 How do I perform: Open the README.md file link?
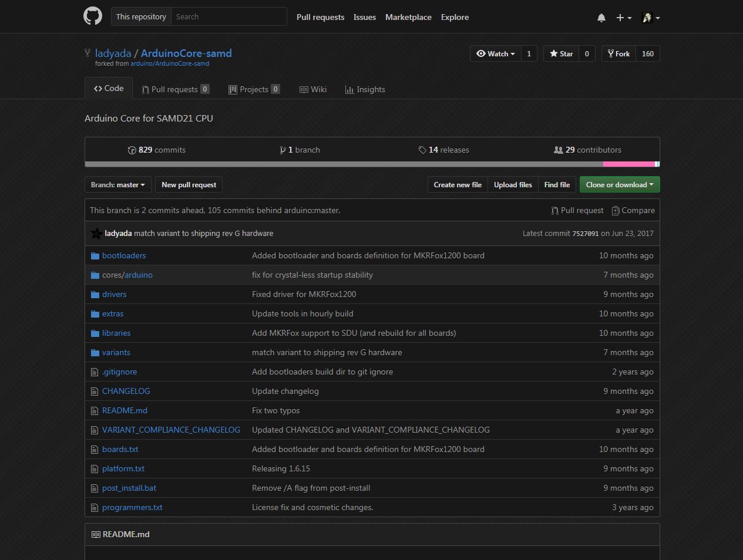point(125,410)
